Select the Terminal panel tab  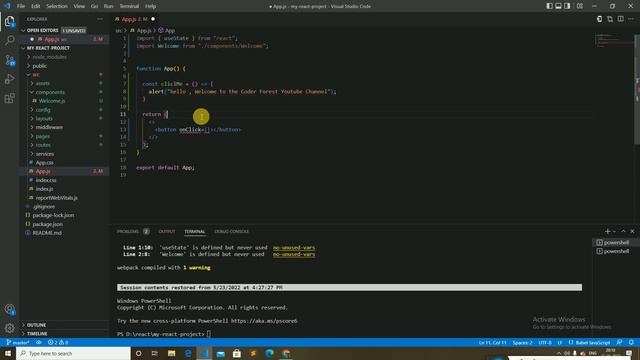195,231
